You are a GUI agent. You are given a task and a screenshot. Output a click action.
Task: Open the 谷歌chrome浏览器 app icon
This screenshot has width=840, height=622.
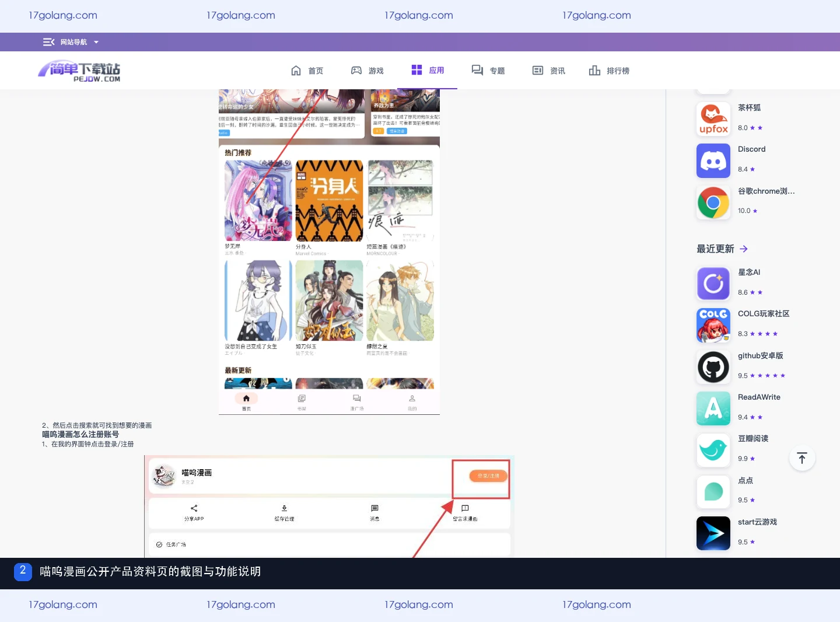coord(713,202)
